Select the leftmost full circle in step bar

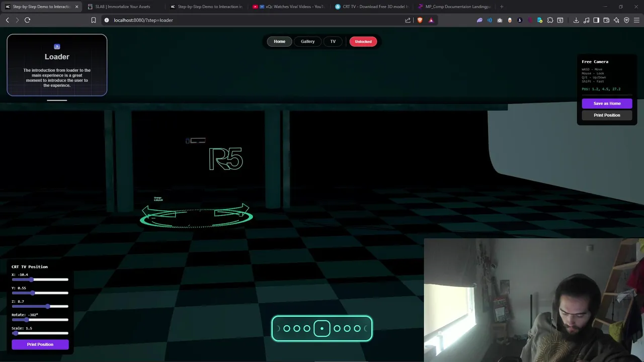[287, 328]
